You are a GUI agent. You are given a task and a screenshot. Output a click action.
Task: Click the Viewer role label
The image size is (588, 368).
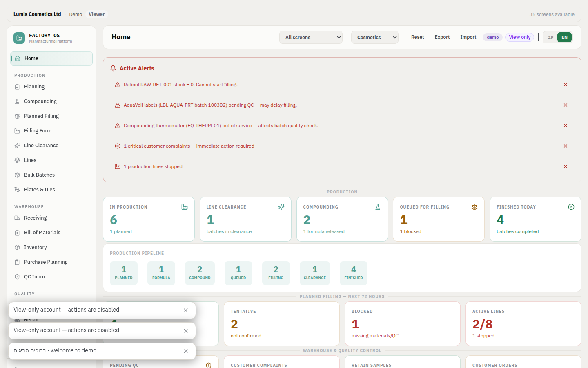pos(97,14)
